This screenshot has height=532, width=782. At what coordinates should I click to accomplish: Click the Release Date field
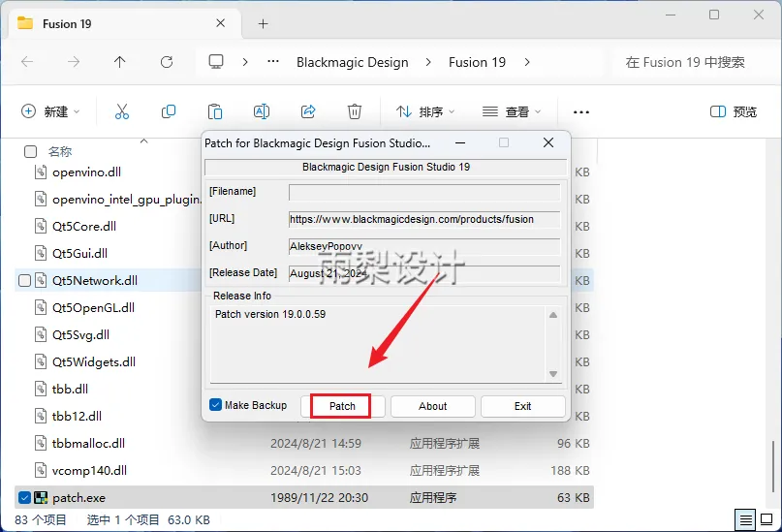pyautogui.click(x=424, y=273)
